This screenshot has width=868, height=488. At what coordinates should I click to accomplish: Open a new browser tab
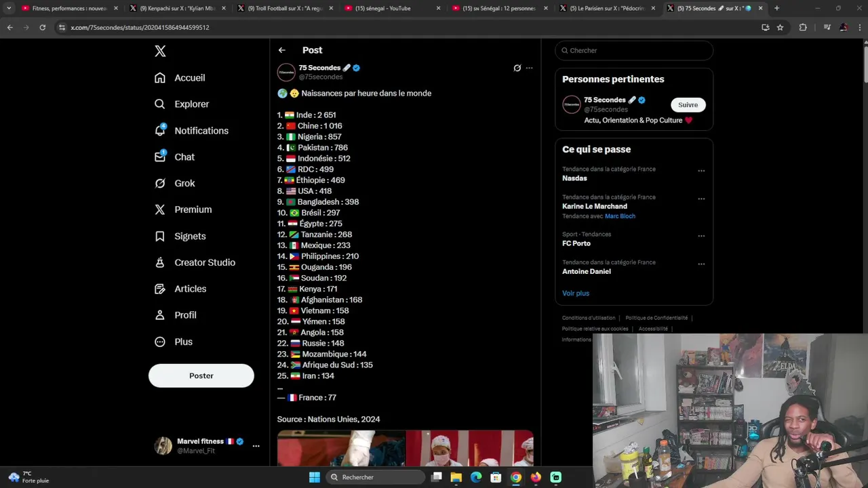(x=776, y=8)
